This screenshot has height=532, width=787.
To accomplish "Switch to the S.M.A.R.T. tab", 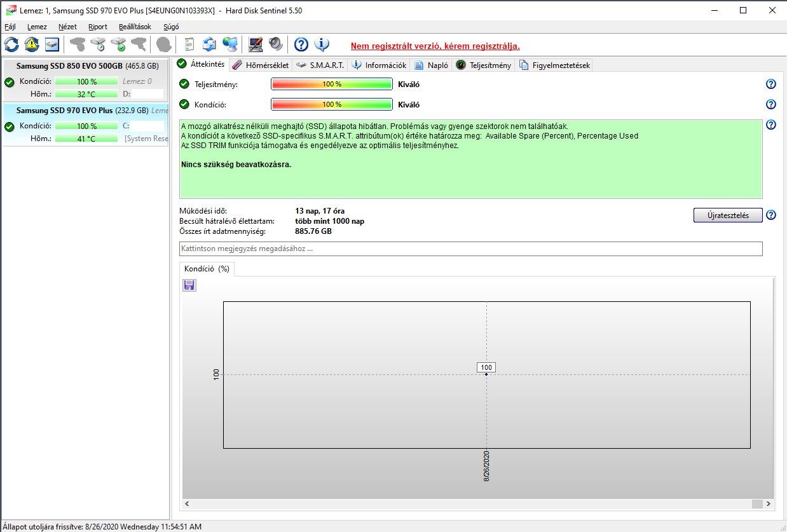I will (x=320, y=65).
